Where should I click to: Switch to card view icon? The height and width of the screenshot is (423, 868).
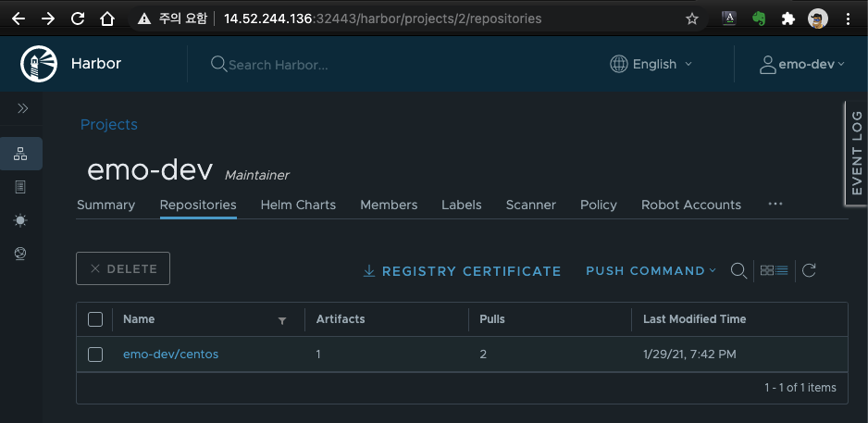(767, 270)
